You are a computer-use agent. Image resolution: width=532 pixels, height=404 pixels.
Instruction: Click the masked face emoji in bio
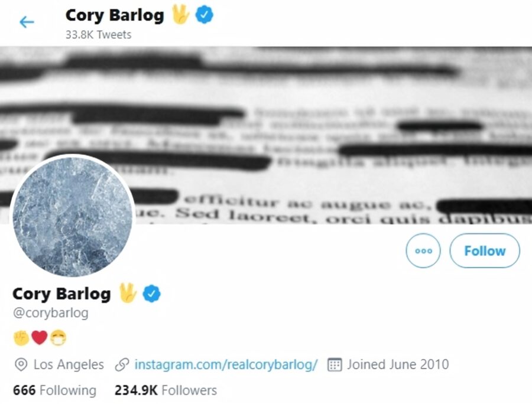coord(58,338)
